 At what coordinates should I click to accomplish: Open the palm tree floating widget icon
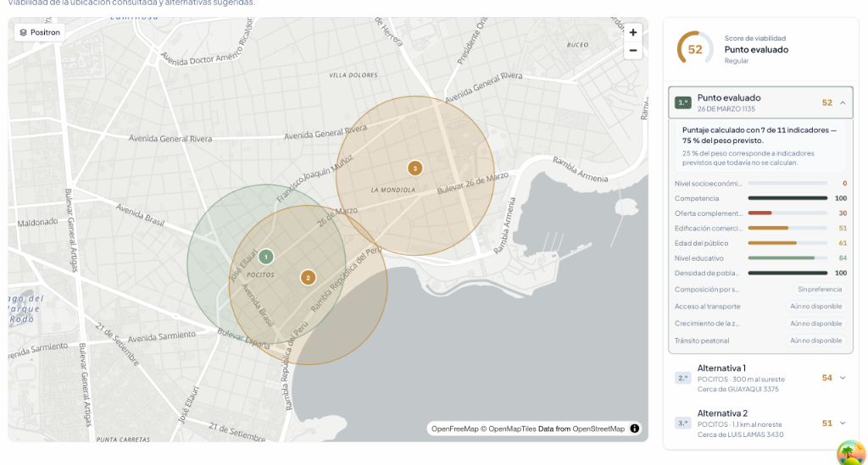[851, 453]
